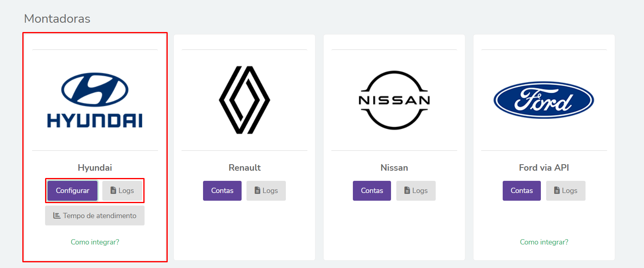Viewport: 644px width, 268px height.
Task: Open Configurar for Hyundai
Action: click(73, 191)
